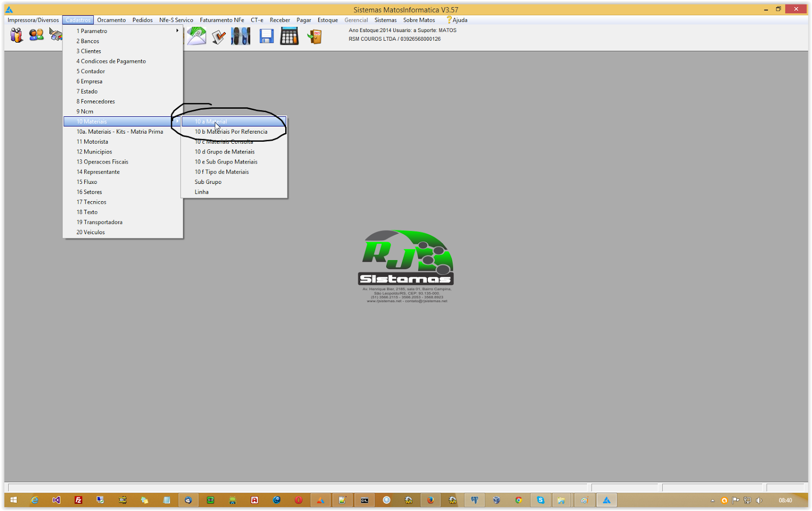Select 9 Ncm menu entry
This screenshot has height=511, width=812.
pos(122,112)
